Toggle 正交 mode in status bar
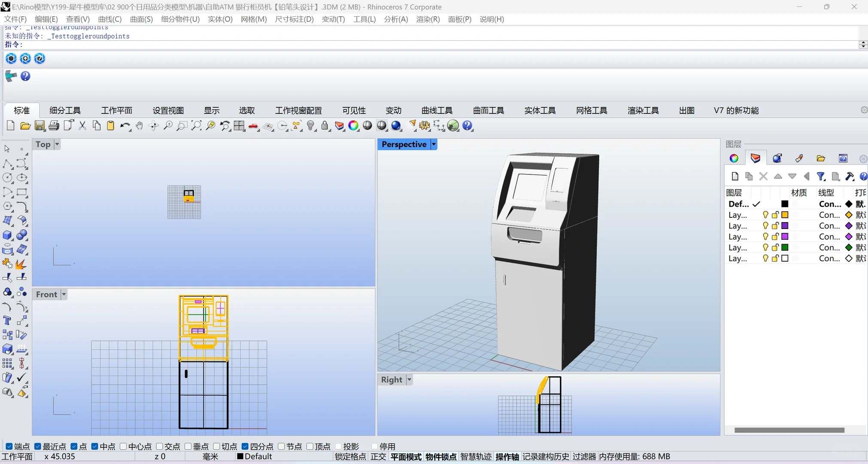The height and width of the screenshot is (464, 868). [x=378, y=456]
